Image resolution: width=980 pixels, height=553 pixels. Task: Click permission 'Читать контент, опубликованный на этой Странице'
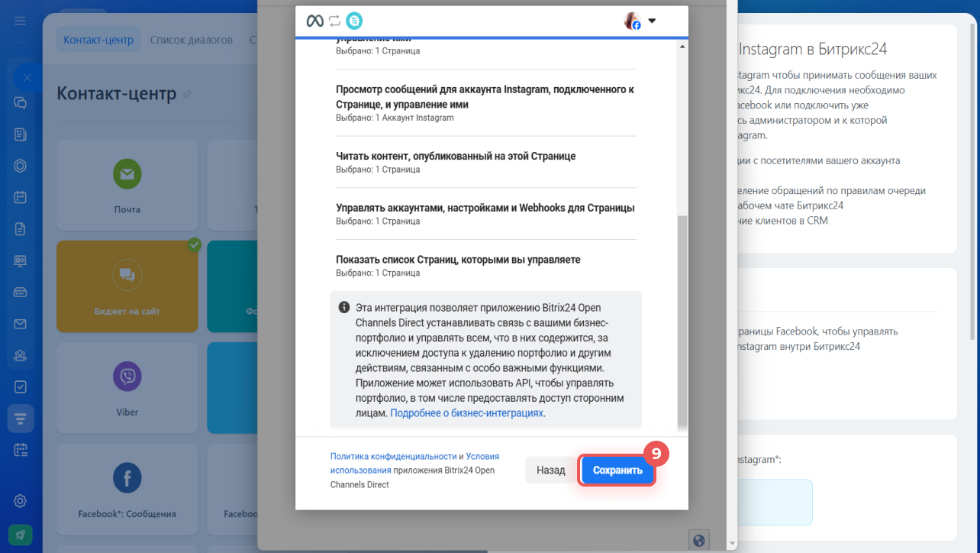pyautogui.click(x=456, y=156)
